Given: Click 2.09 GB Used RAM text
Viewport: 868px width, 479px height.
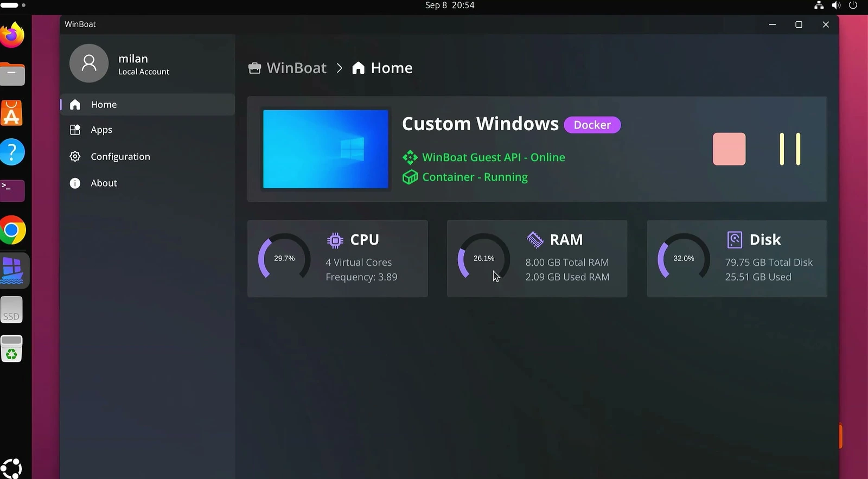Looking at the screenshot, I should (567, 277).
